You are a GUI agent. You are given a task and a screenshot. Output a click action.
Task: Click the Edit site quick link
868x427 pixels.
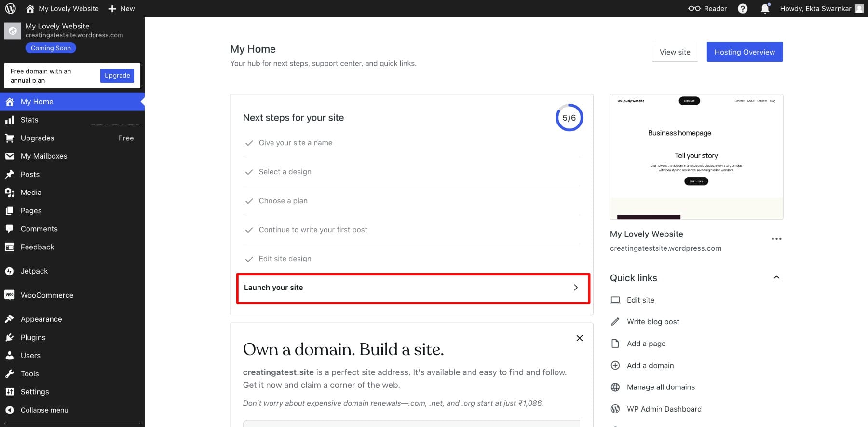point(640,300)
